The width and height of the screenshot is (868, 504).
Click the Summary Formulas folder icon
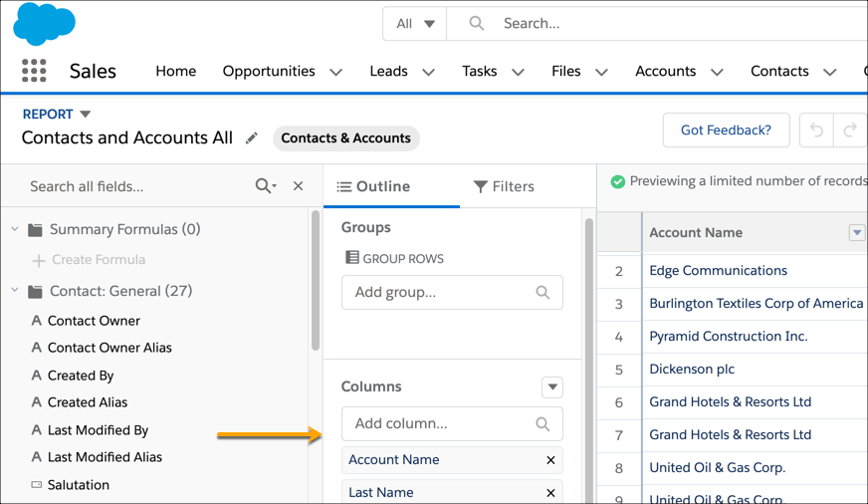(x=35, y=230)
